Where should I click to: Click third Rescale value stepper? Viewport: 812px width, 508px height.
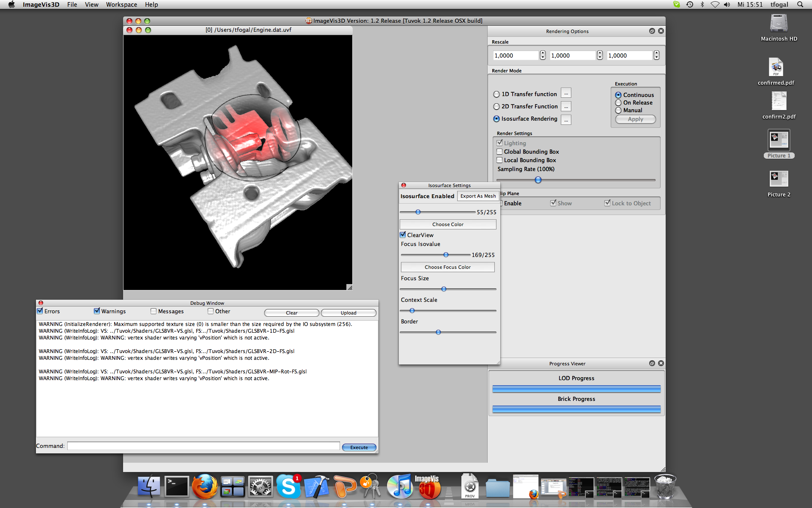point(656,55)
